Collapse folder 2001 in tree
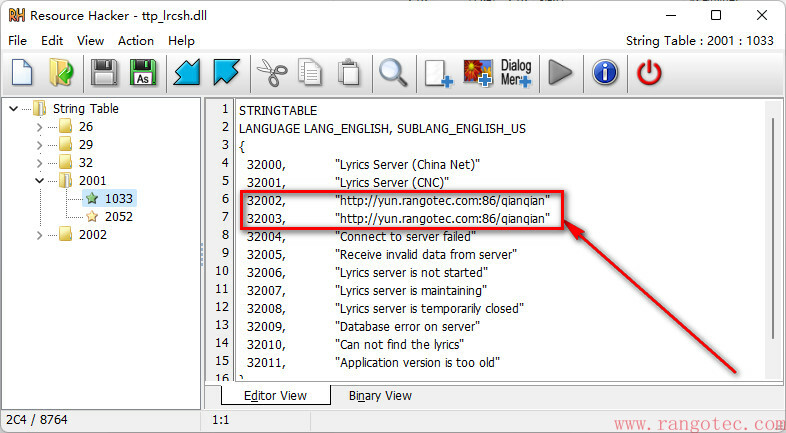The image size is (786, 433). (40, 181)
